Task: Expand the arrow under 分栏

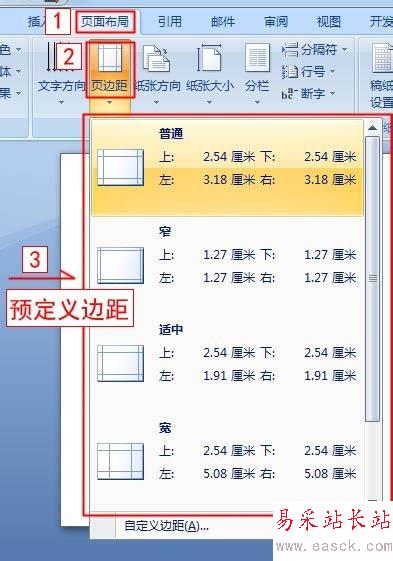Action: (x=257, y=103)
